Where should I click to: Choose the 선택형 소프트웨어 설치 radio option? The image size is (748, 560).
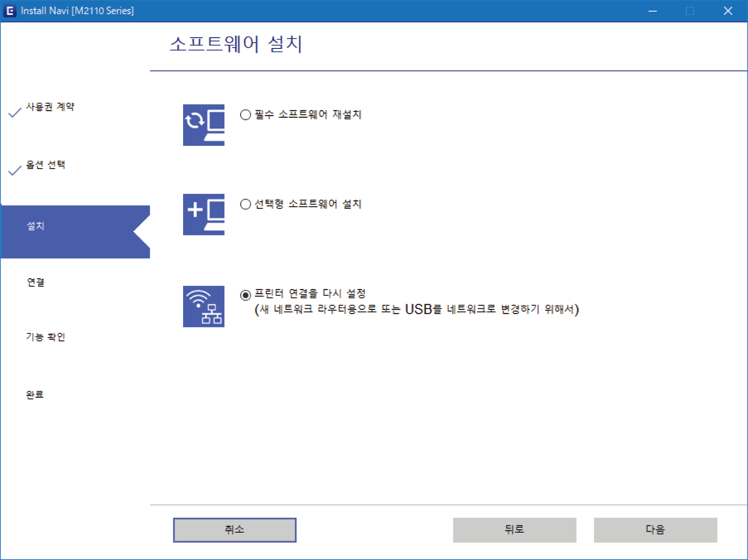[245, 205]
